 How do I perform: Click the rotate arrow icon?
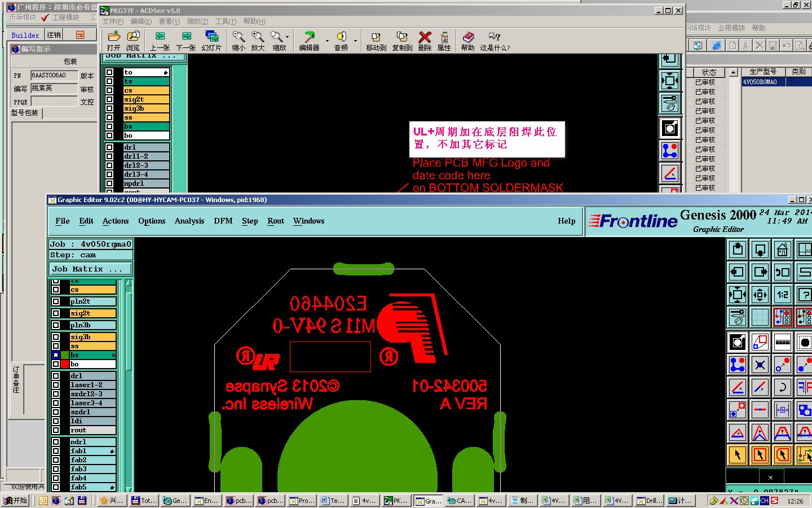pos(783,387)
